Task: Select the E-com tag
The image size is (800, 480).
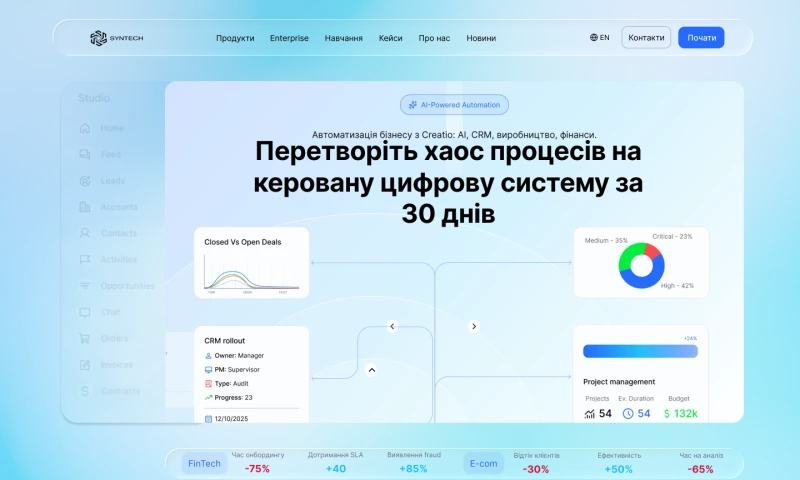Action: click(484, 464)
